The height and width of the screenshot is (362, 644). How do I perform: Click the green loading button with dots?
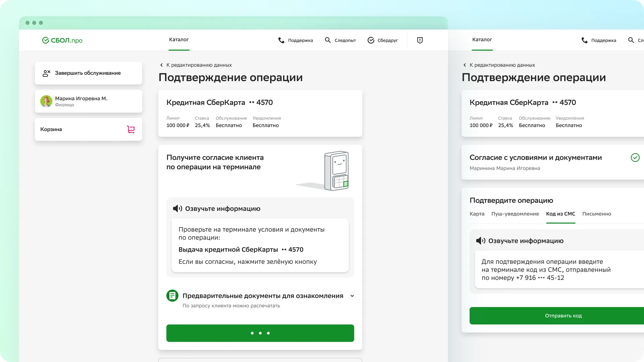pos(260,333)
